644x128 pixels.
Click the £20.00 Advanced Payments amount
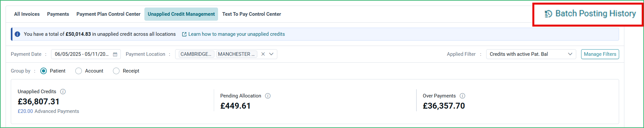click(25, 111)
